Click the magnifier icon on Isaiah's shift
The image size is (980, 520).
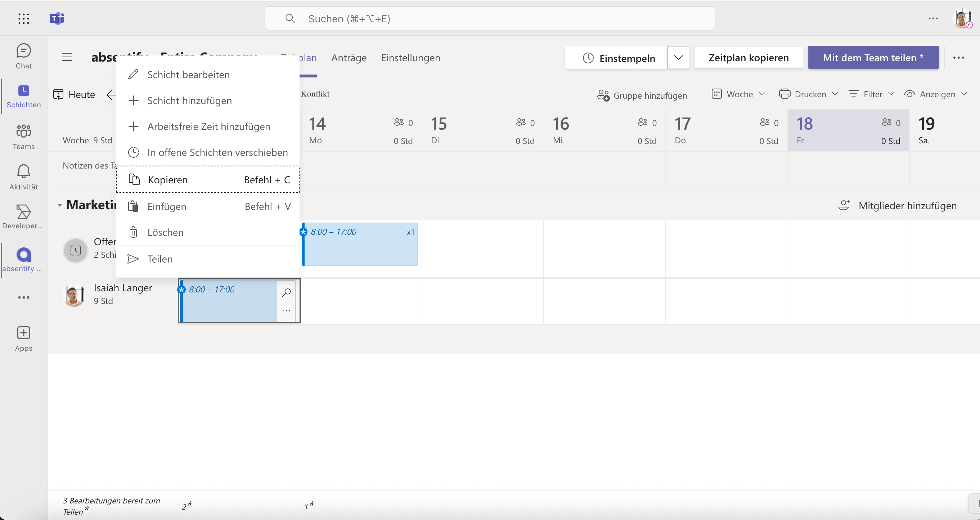(287, 292)
